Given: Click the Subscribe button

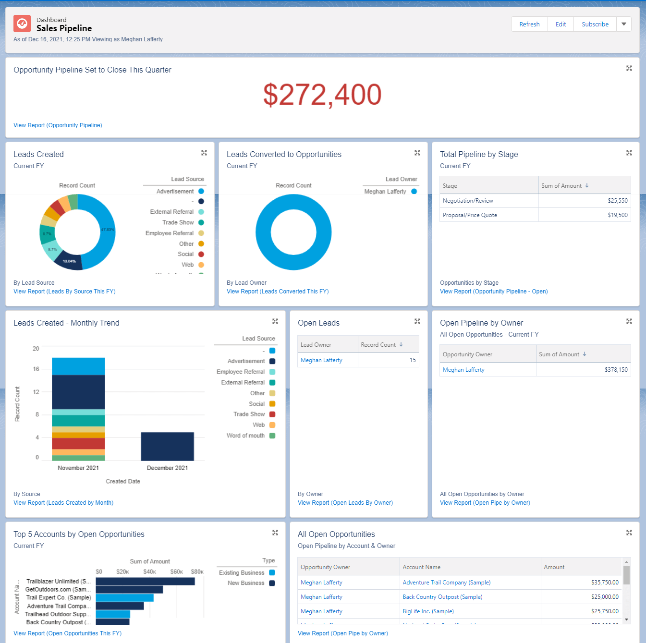Looking at the screenshot, I should pyautogui.click(x=595, y=24).
